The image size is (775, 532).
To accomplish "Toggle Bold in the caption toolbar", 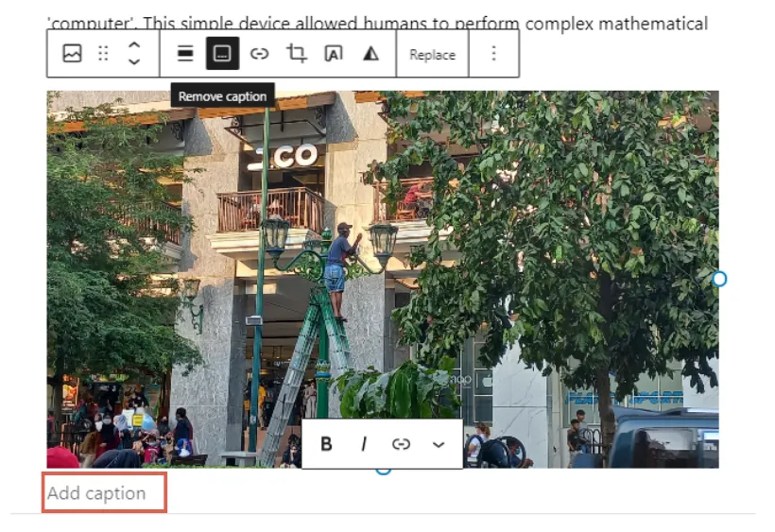I will coord(326,444).
